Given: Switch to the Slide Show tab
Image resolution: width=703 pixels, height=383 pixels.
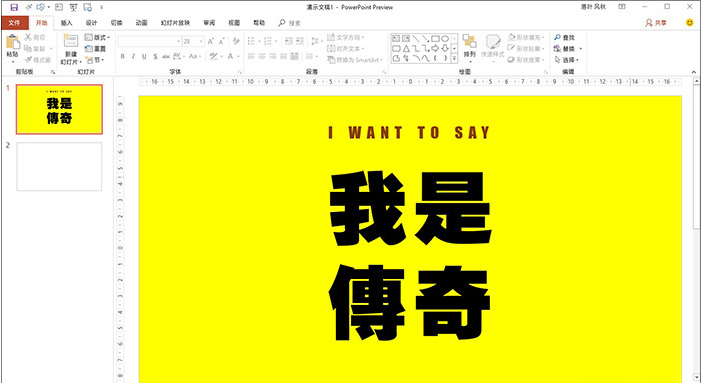Looking at the screenshot, I should pos(175,23).
